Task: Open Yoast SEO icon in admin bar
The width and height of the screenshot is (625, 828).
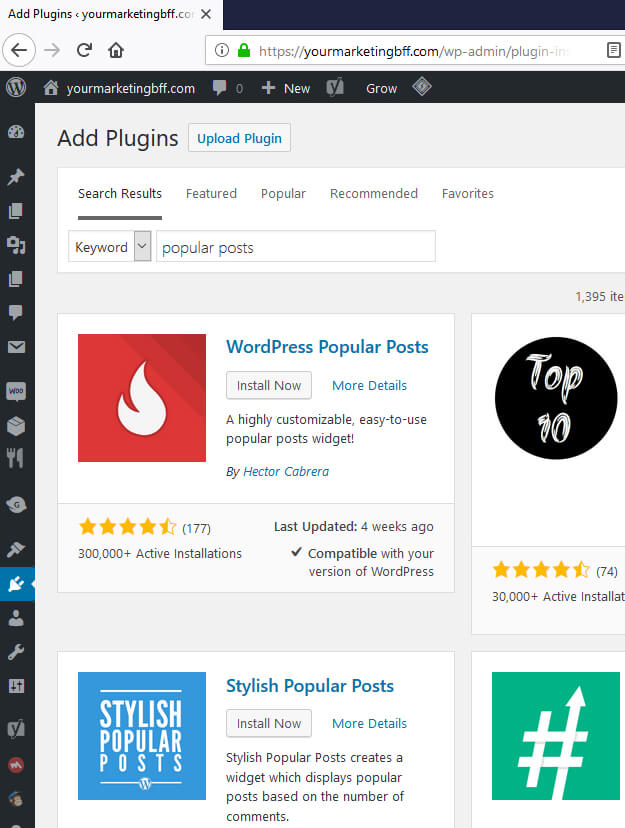Action: (x=335, y=88)
